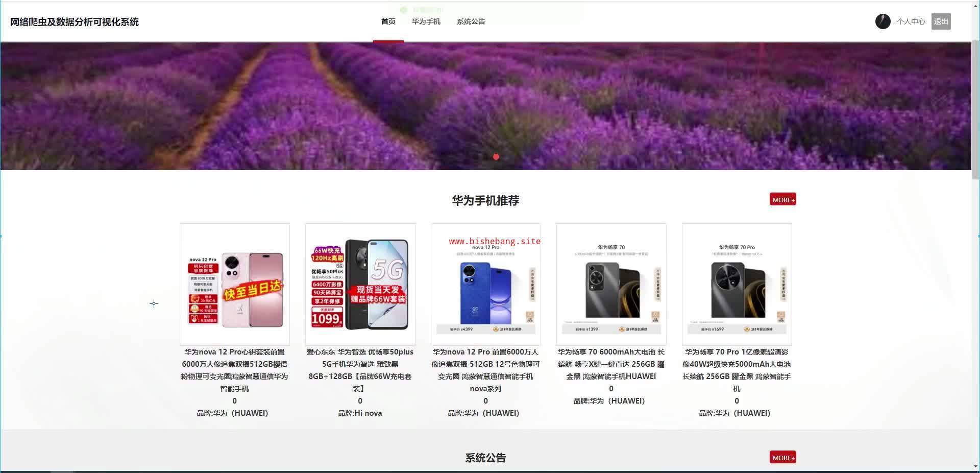The width and height of the screenshot is (980, 473).
Task: Click MORE+ beside 华为手机推荐
Action: pos(783,200)
